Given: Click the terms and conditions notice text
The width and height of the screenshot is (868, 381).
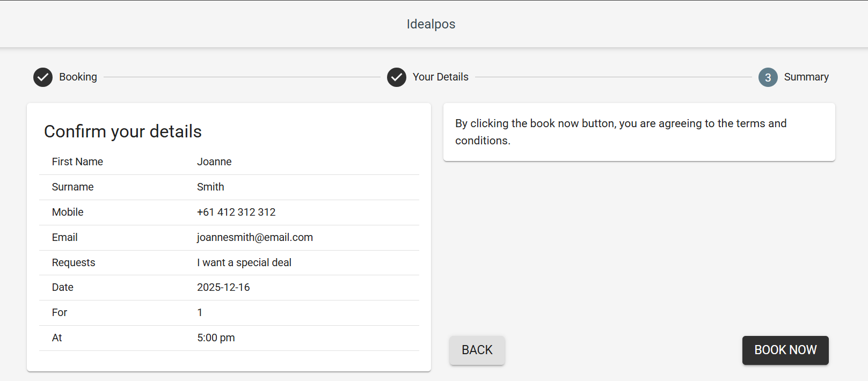Looking at the screenshot, I should coord(621,131).
